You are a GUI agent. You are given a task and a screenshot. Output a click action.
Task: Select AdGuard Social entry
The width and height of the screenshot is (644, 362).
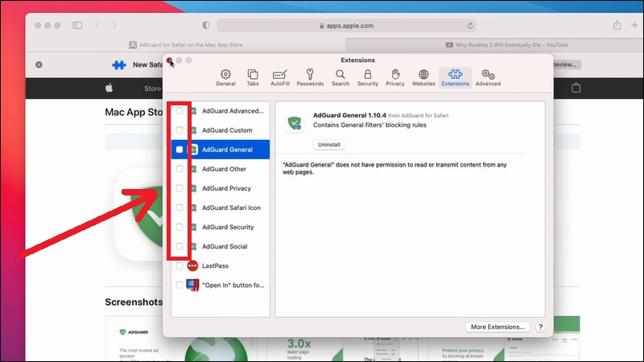221,246
